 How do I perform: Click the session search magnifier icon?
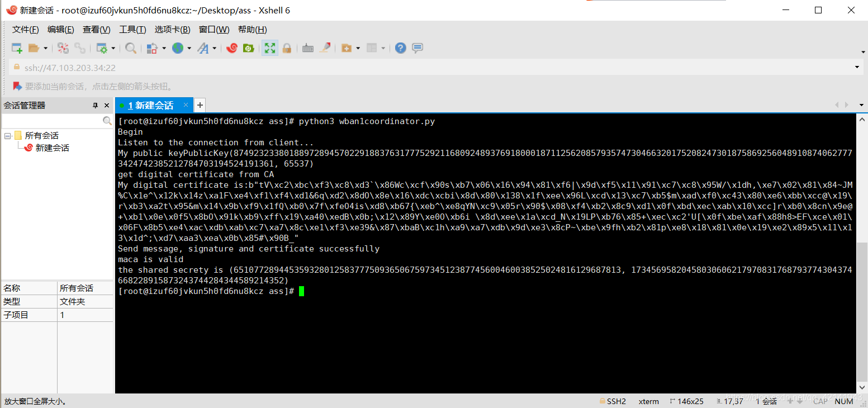click(x=107, y=121)
